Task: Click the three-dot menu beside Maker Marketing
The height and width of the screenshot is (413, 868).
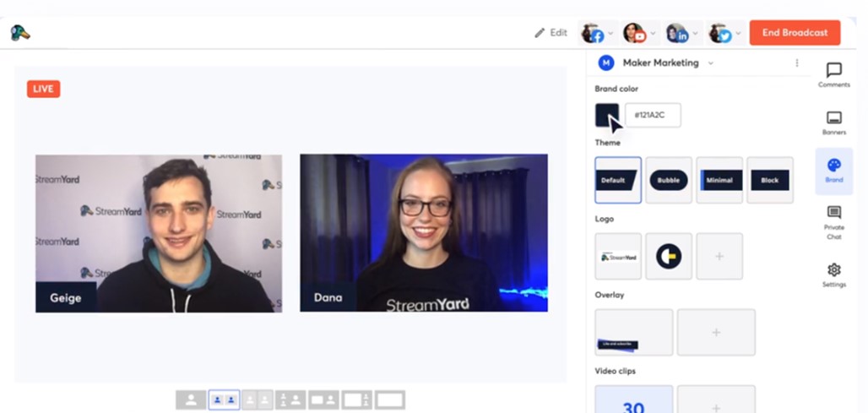Action: [796, 62]
